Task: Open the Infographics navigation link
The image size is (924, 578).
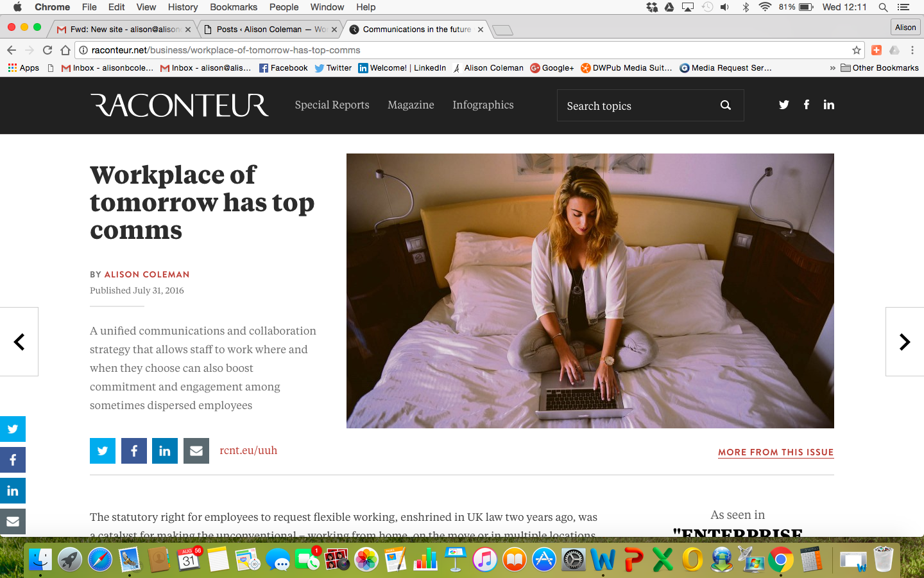Action: click(483, 105)
